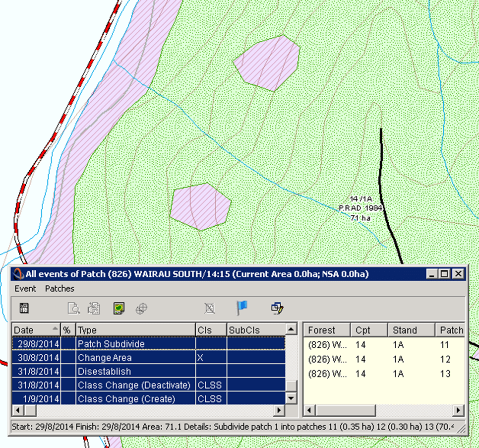Image resolution: width=479 pixels, height=448 pixels.
Task: Select the Change Area event row
Action: (148, 357)
